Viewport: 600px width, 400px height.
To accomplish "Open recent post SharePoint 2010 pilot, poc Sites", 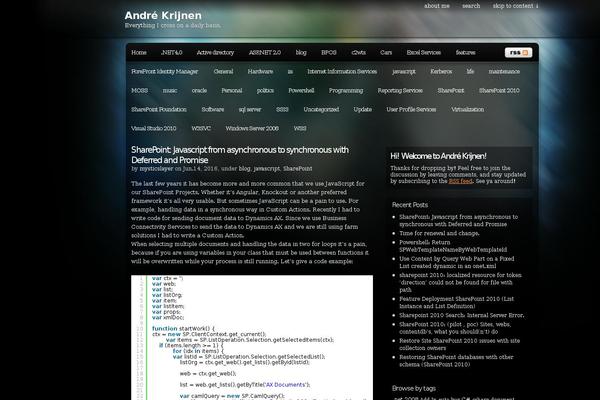I will pos(455,328).
